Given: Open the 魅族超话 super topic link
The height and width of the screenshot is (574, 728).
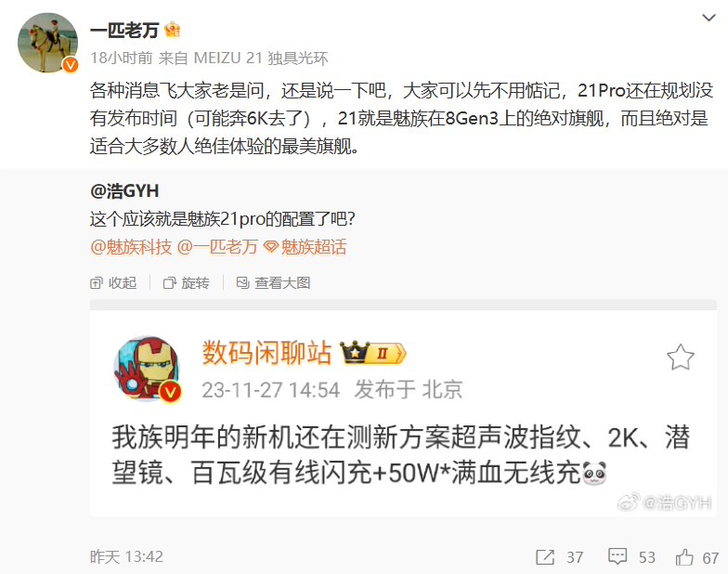Looking at the screenshot, I should 305,247.
